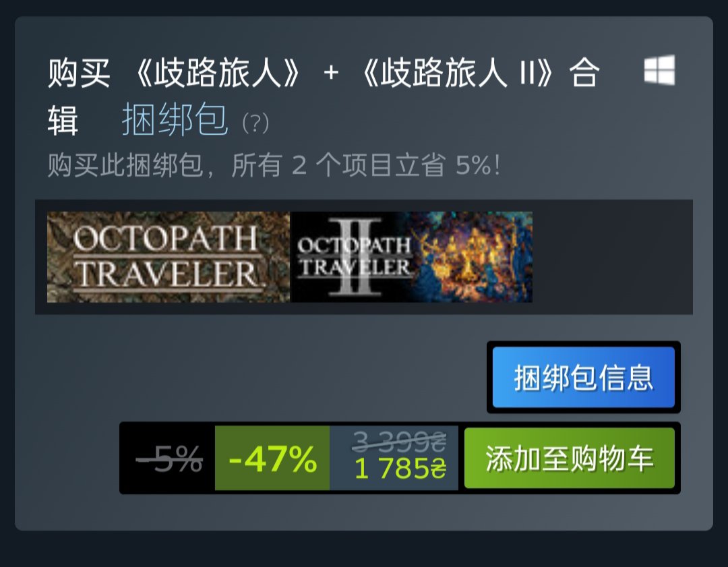Image resolution: width=728 pixels, height=567 pixels.
Task: Click the struck-through -5% bundle discount
Action: (169, 459)
